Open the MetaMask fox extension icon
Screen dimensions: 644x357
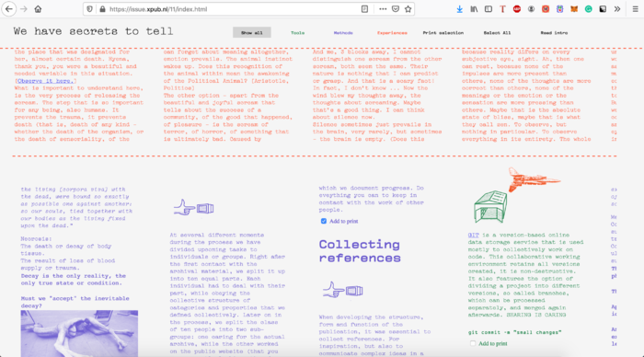[574, 9]
